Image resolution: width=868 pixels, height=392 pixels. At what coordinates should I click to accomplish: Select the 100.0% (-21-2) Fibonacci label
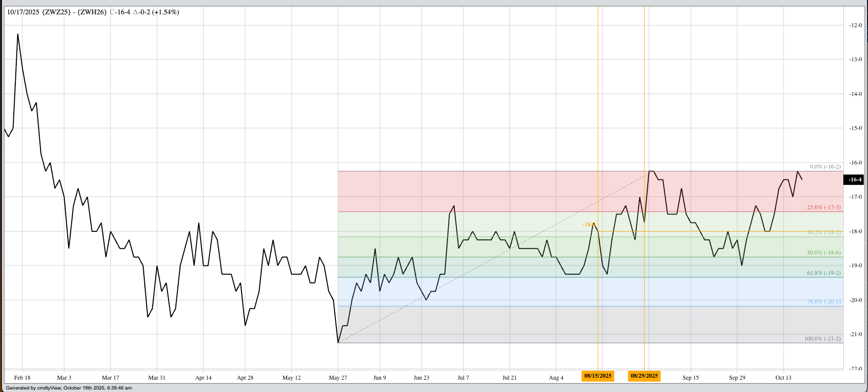click(x=822, y=339)
